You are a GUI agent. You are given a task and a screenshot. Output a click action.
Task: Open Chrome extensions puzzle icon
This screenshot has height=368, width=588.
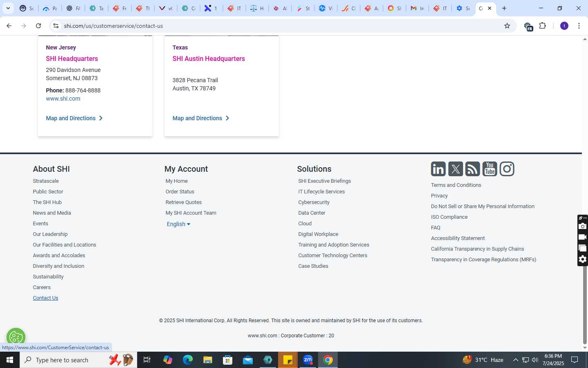(543, 26)
